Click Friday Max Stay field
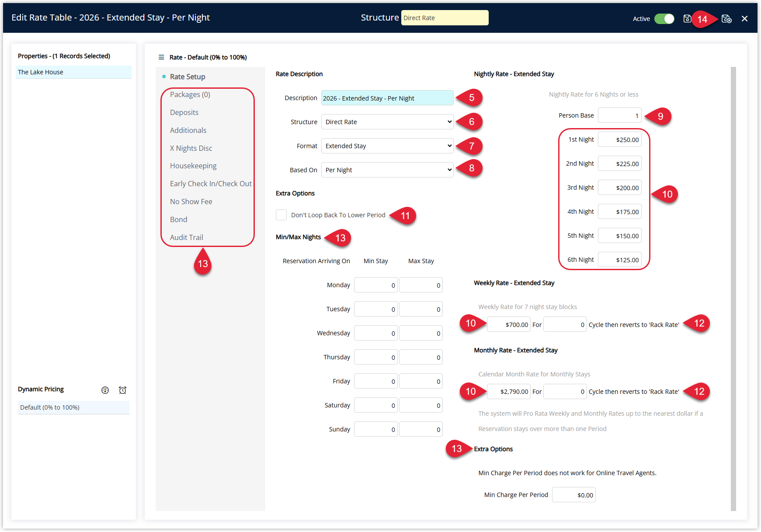 click(421, 381)
